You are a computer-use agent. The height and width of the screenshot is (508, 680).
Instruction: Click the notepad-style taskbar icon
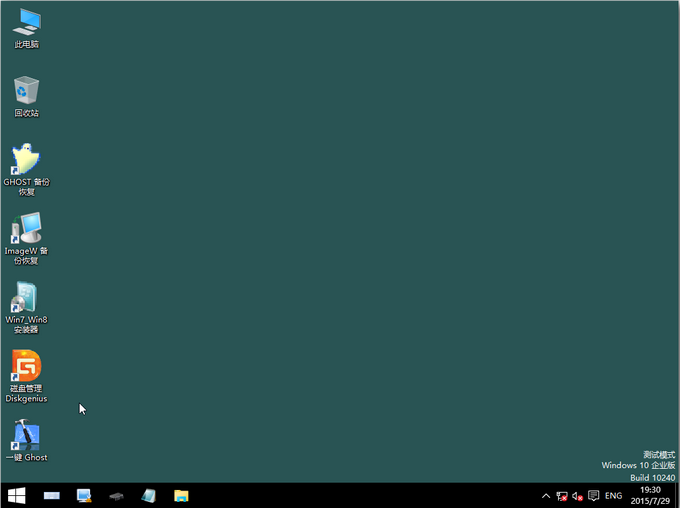(149, 495)
